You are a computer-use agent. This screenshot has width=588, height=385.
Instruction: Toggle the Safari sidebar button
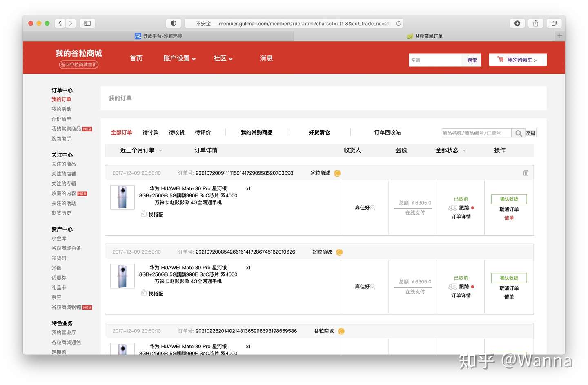87,23
